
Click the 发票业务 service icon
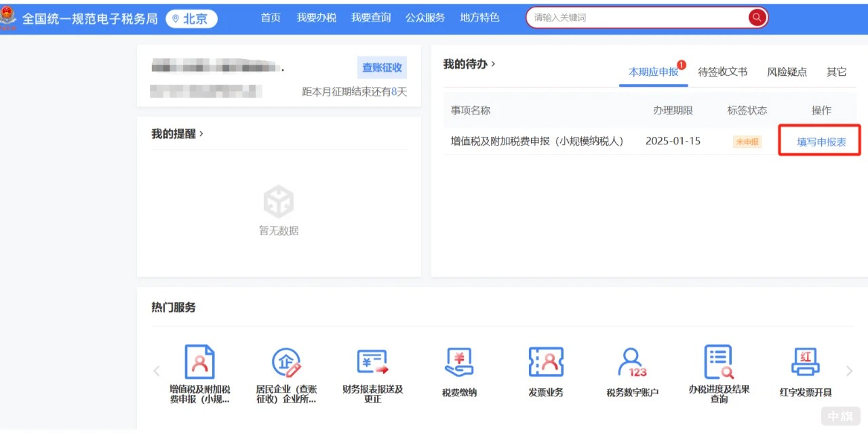click(x=546, y=363)
